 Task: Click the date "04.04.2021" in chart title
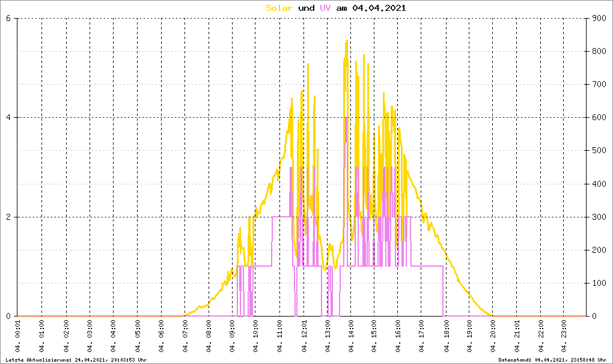point(379,8)
